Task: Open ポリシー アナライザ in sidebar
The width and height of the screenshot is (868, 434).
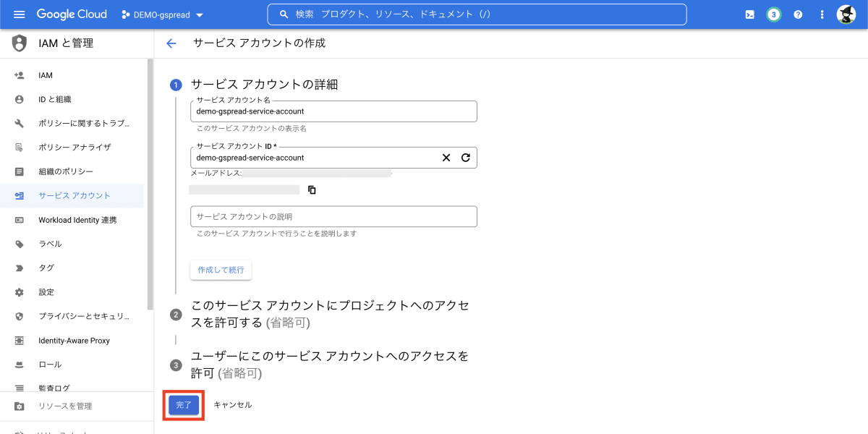Action: tap(75, 148)
